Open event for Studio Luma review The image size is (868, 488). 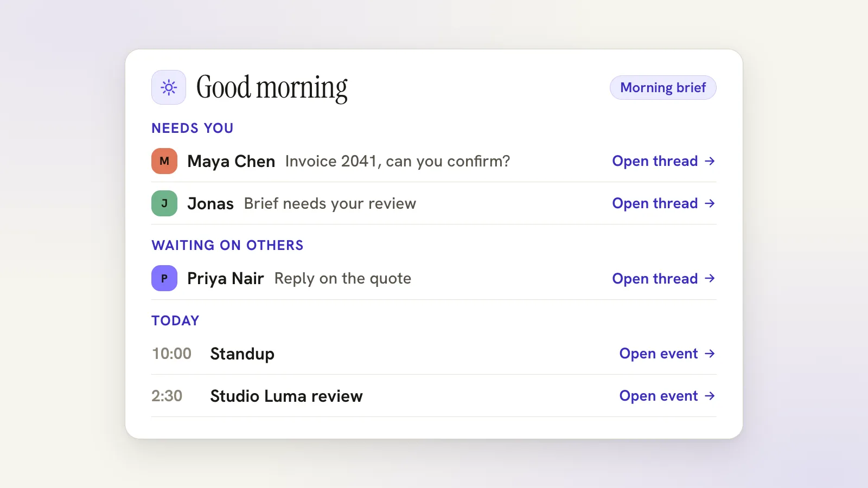(668, 396)
